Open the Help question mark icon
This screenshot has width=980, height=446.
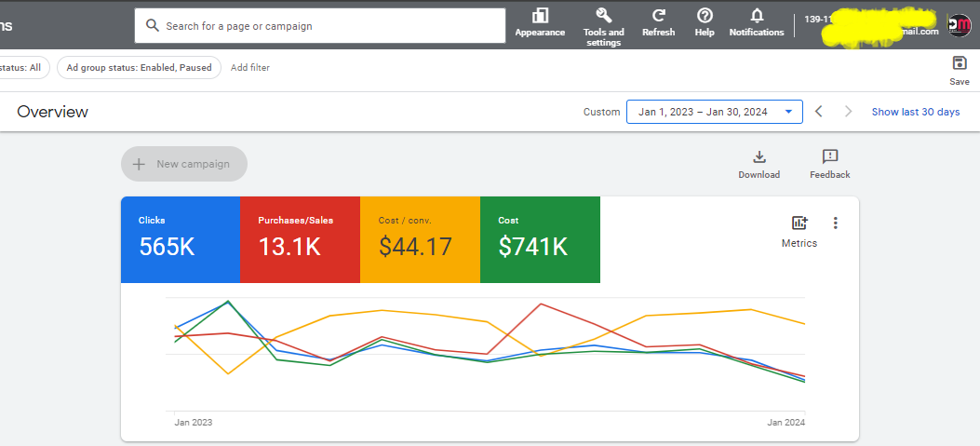(705, 16)
